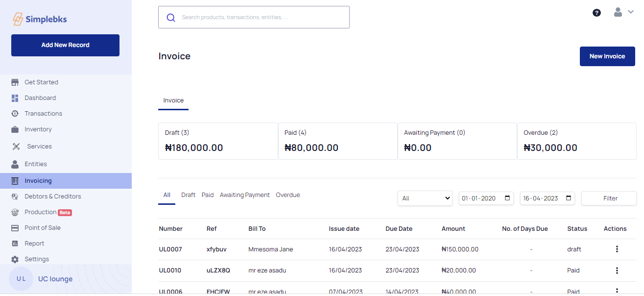Viewport: 644px width, 296px height.
Task: Click the search magnifier icon
Action: (171, 17)
